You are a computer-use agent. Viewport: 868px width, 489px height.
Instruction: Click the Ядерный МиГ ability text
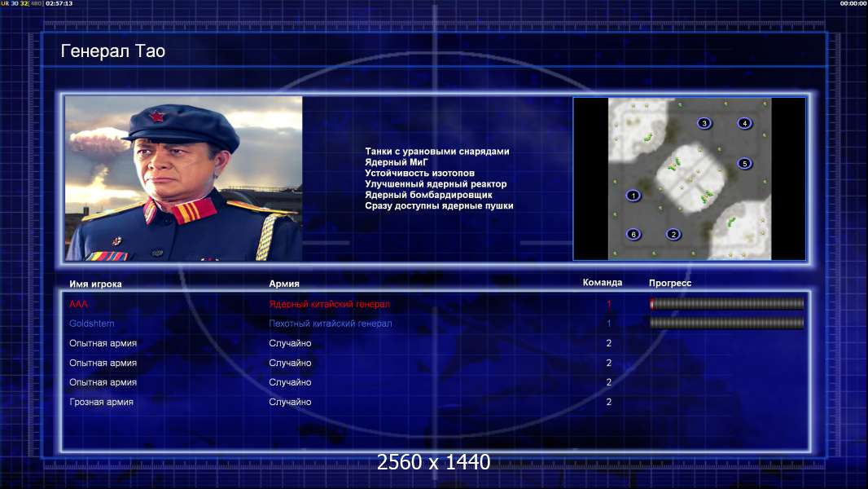click(x=397, y=162)
